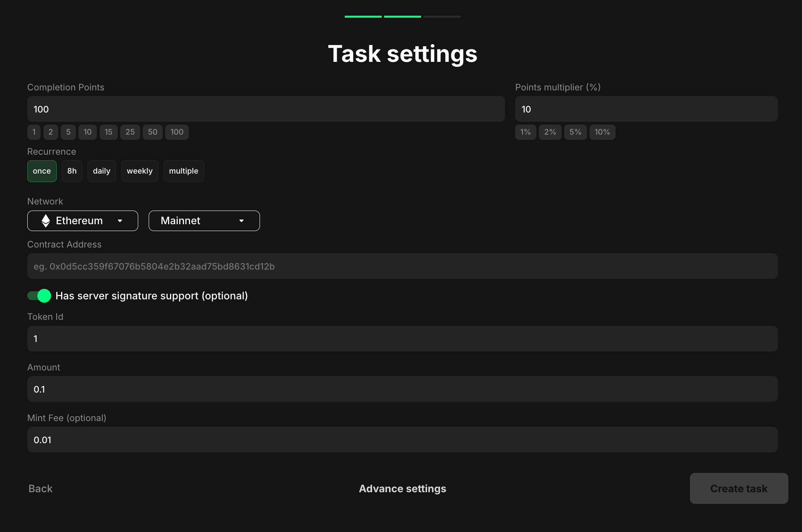Screen dimensions: 802x532
Task: Open the Ethereum network dropdown arrow
Action: click(x=120, y=221)
